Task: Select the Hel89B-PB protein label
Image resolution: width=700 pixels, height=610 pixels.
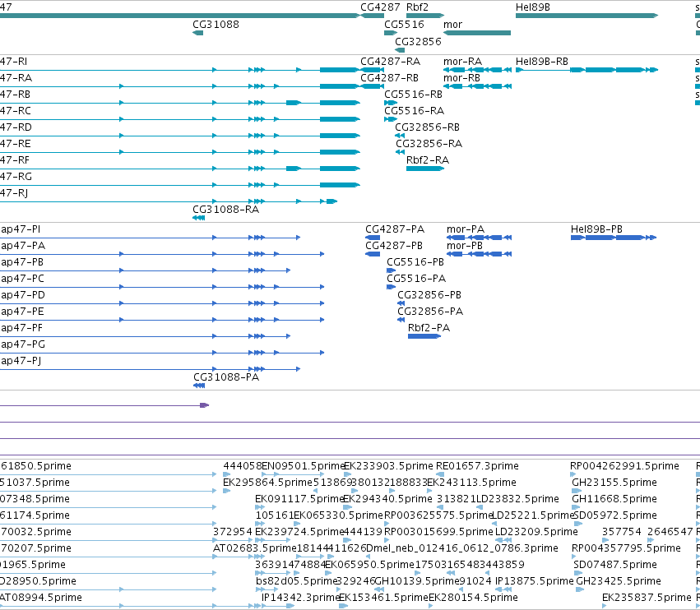Action: (x=596, y=229)
